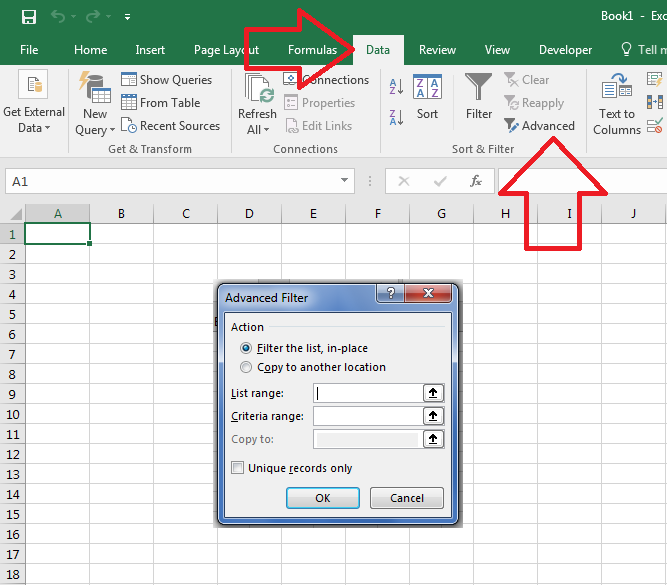Click the From Table icon
The height and width of the screenshot is (585, 667).
pos(130,103)
